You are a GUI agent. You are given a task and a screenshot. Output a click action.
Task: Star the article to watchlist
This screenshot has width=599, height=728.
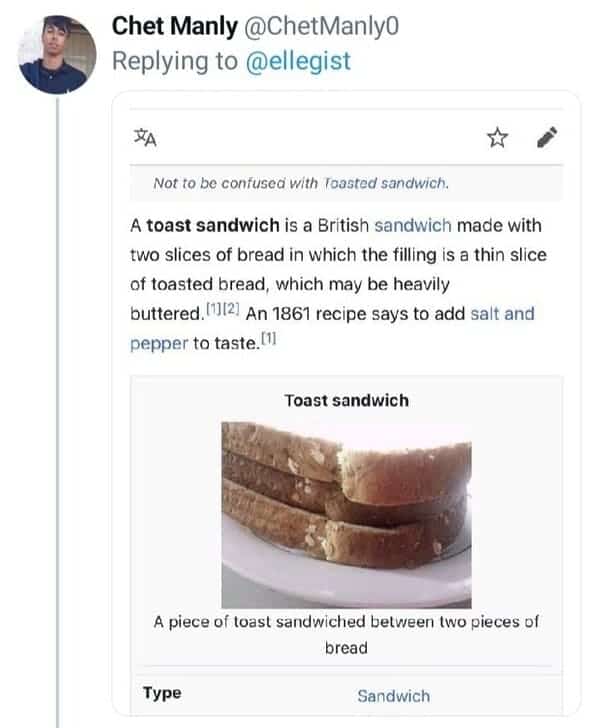point(497,137)
